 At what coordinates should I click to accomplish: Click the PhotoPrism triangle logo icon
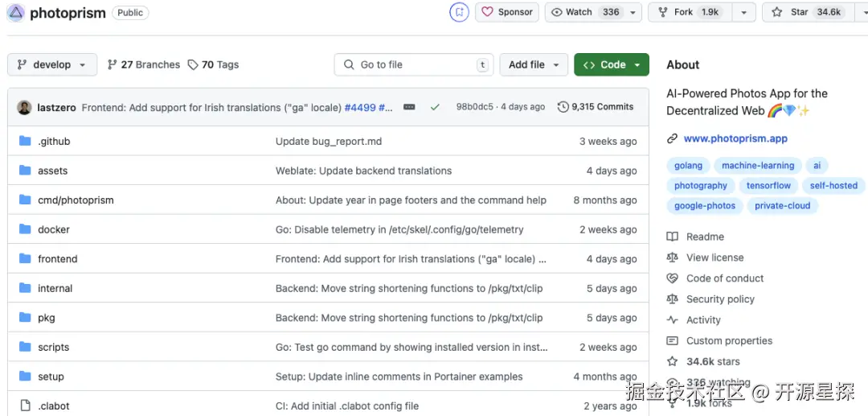(x=16, y=12)
